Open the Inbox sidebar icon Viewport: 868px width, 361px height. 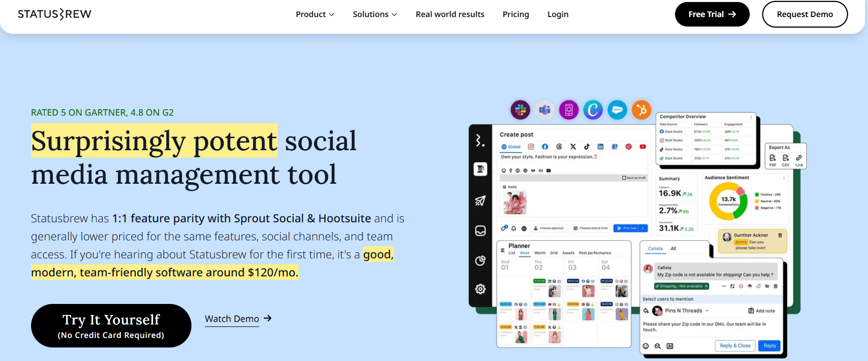coord(480,231)
